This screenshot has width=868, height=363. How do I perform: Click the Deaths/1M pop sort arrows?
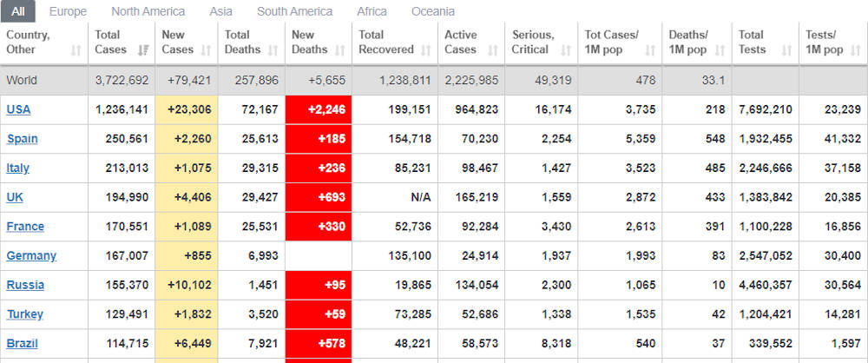click(x=719, y=49)
